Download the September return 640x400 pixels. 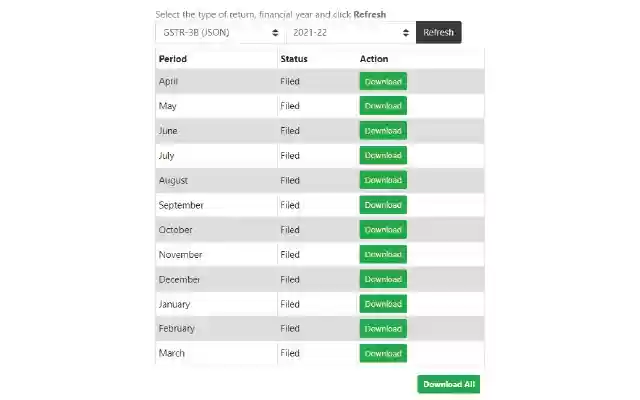coord(383,205)
